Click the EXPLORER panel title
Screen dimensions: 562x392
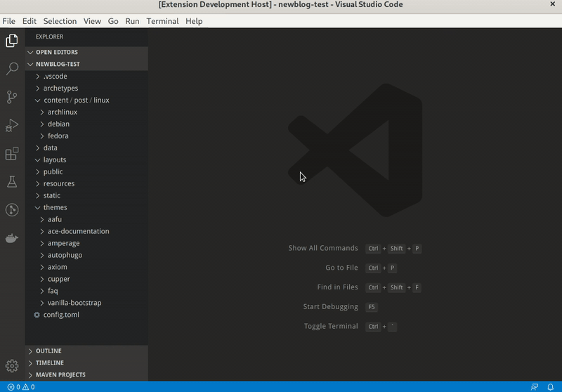click(x=49, y=37)
